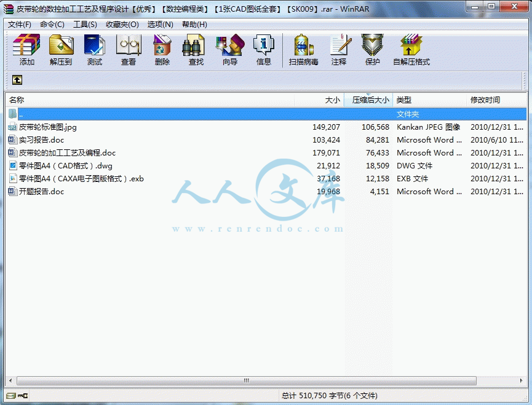Screen dimensions: 532x405
Task: Click the right scroll arrow
Action: click(x=521, y=380)
